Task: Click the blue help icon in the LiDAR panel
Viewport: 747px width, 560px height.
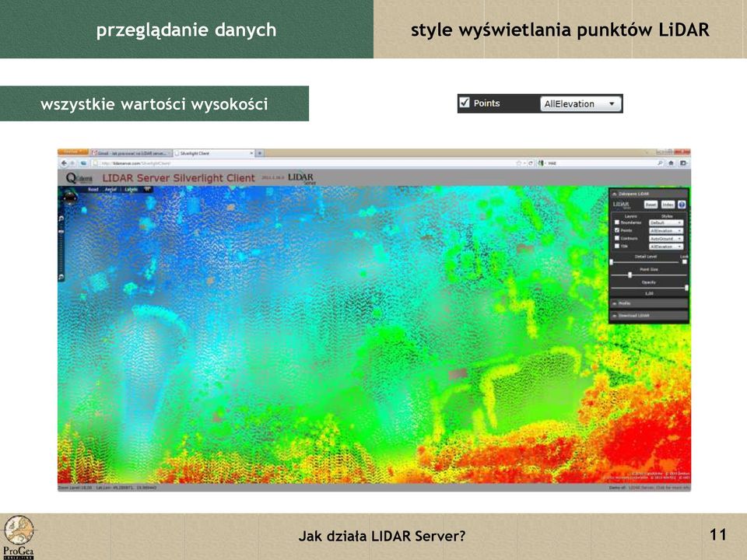Action: pyautogui.click(x=682, y=205)
